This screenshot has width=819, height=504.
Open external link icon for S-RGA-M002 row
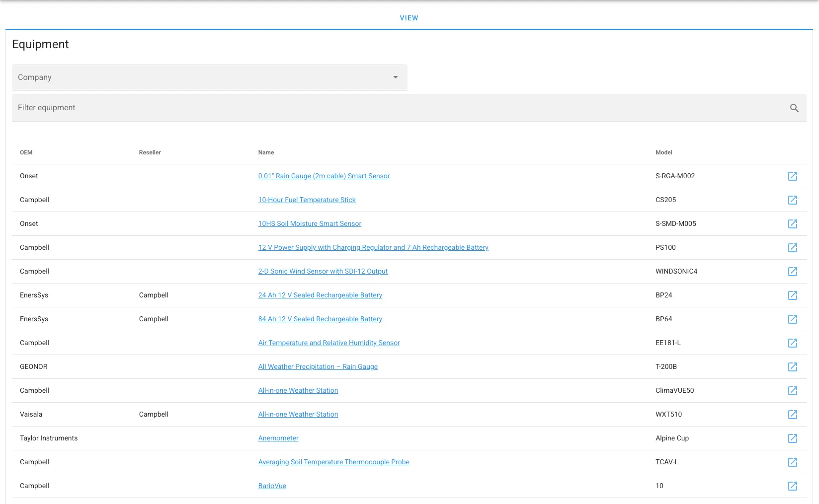tap(793, 176)
